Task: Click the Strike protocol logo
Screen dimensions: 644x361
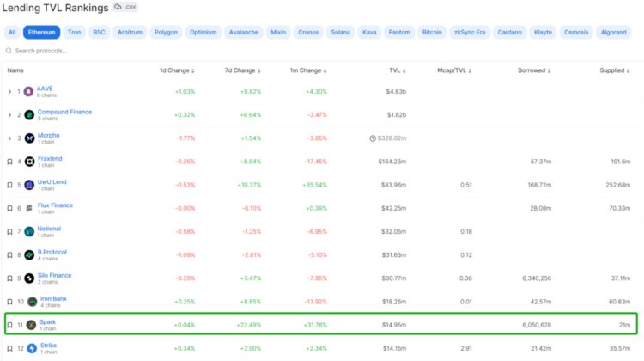Action: [x=31, y=348]
